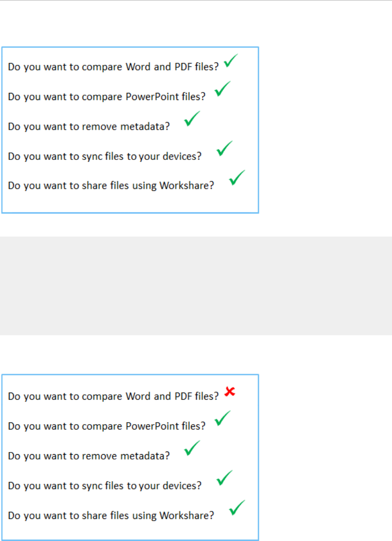Click green checkmark beside remove metadata in bottom box
Viewport: 392px width, 541px height.
(192, 448)
